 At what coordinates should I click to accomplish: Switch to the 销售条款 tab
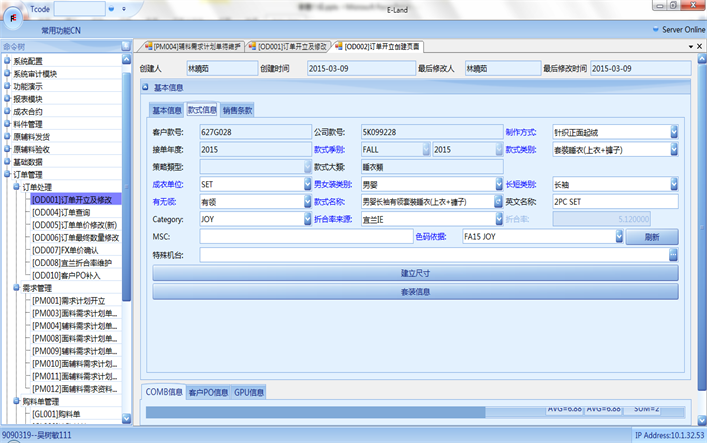tap(238, 110)
